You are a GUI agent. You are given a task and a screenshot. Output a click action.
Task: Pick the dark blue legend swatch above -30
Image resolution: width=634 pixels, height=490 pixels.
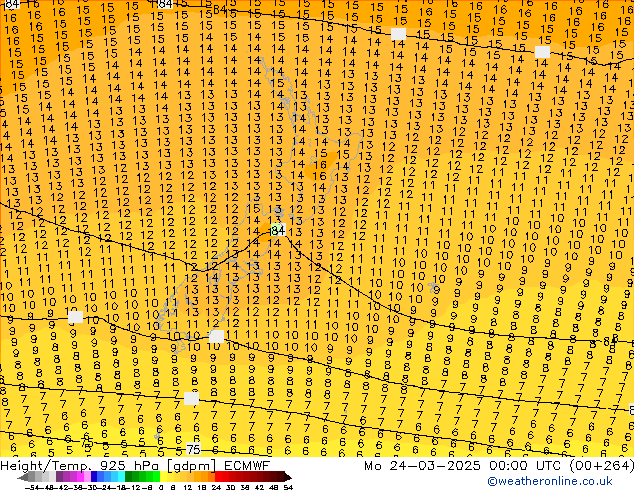(94, 477)
